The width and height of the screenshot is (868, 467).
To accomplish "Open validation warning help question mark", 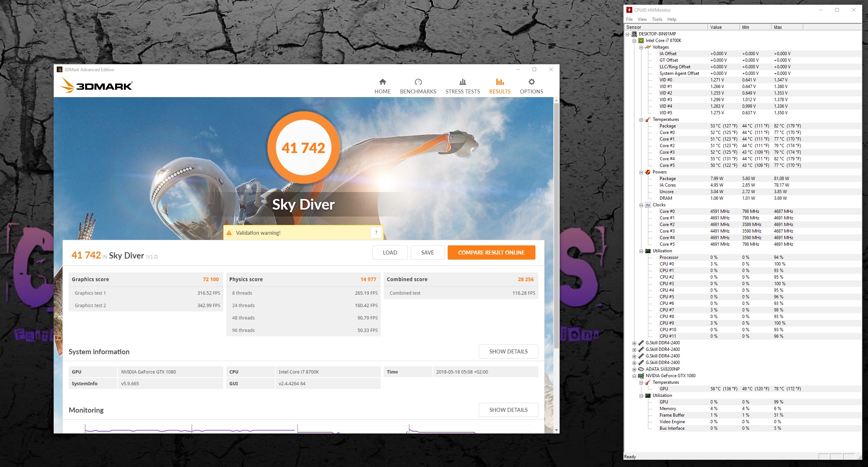I will pos(376,233).
